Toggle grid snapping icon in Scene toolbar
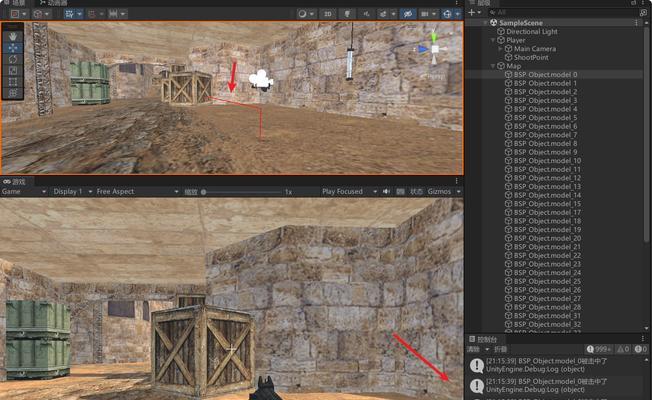The width and height of the screenshot is (652, 400). click(x=92, y=14)
